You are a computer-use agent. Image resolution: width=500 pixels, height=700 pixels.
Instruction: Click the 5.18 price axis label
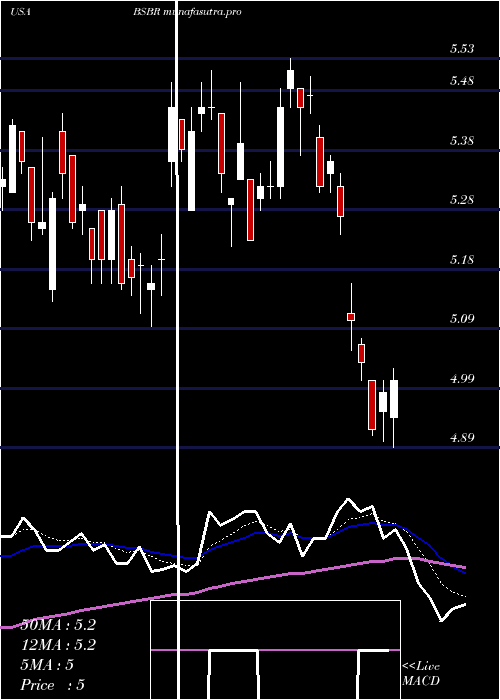pos(462,259)
